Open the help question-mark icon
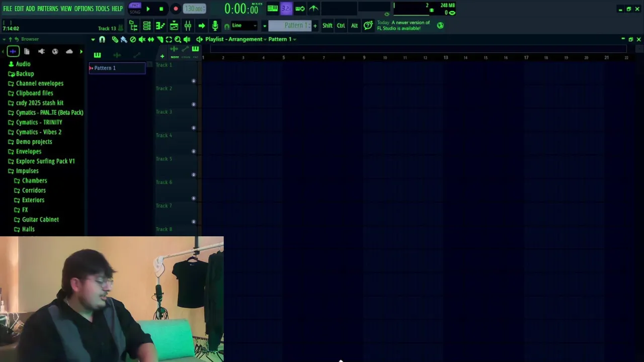 (368, 26)
